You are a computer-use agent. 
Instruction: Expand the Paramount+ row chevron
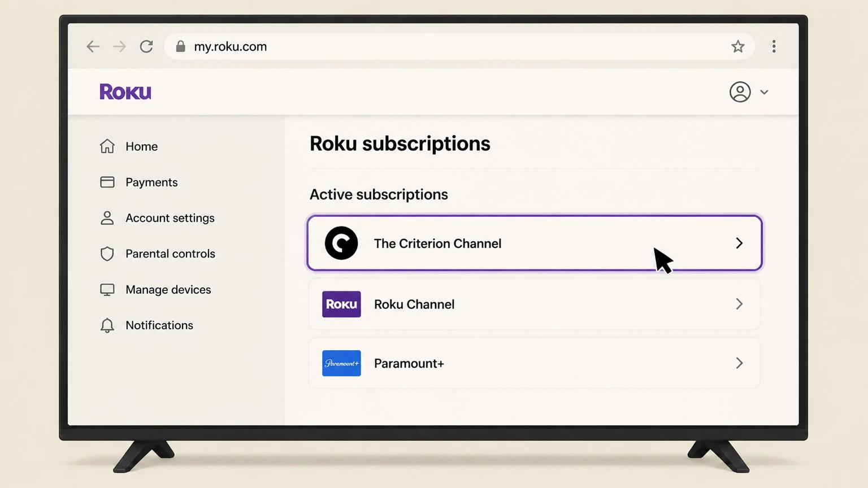pos(739,363)
